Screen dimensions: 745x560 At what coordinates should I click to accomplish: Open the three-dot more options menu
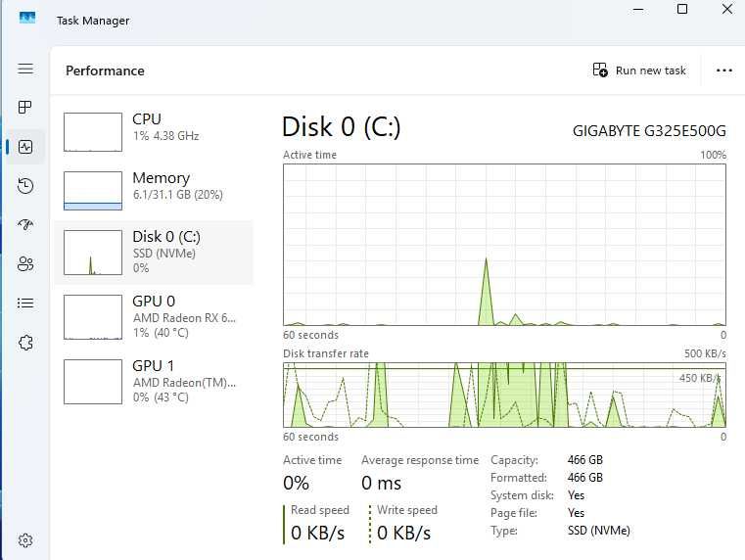tap(724, 70)
